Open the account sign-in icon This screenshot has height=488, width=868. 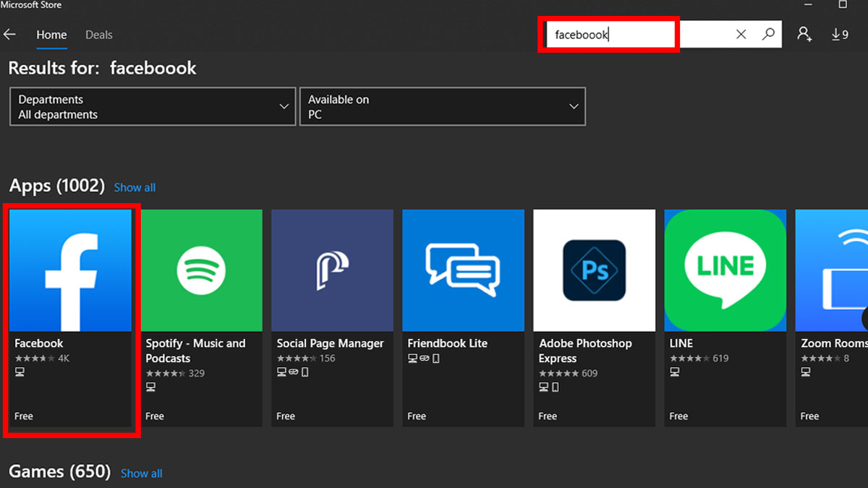pos(804,34)
